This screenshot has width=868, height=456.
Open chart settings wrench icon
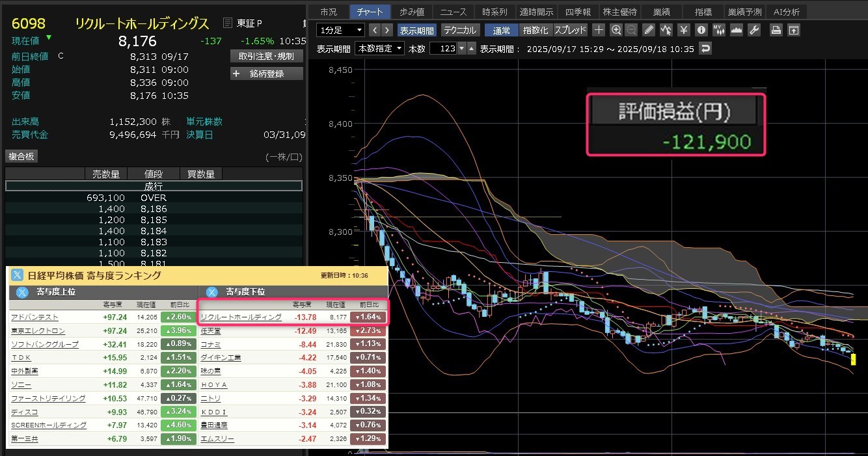(754, 30)
